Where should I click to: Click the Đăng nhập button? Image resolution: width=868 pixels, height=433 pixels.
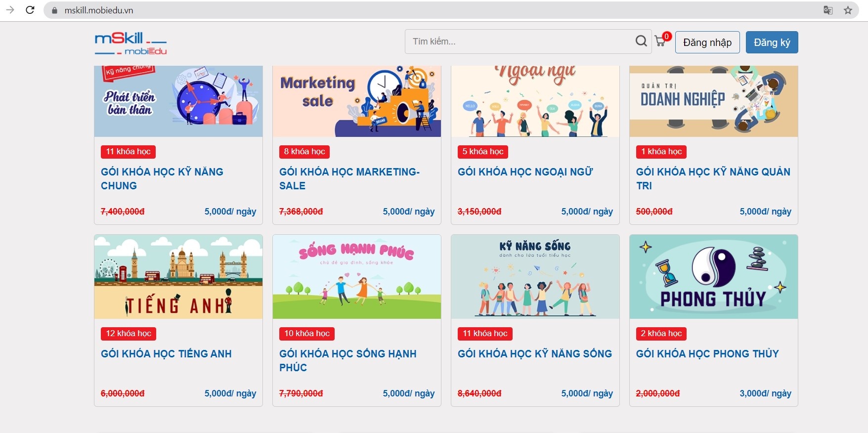point(707,43)
